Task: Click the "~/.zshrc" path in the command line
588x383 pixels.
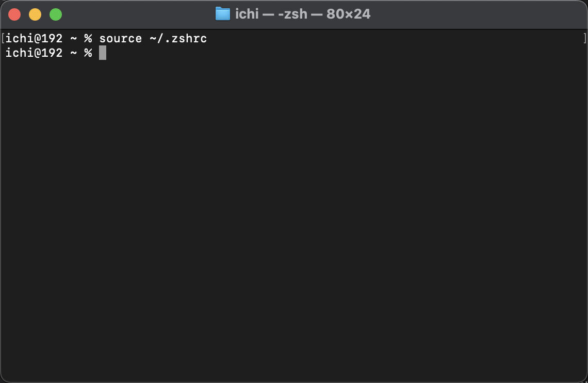Action: point(178,38)
